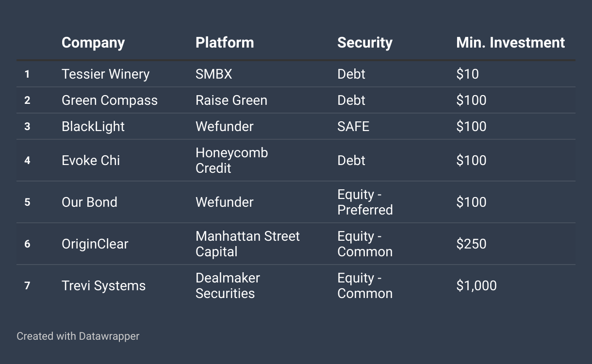Select the Platform column header
The width and height of the screenshot is (592, 364).
[x=225, y=43]
